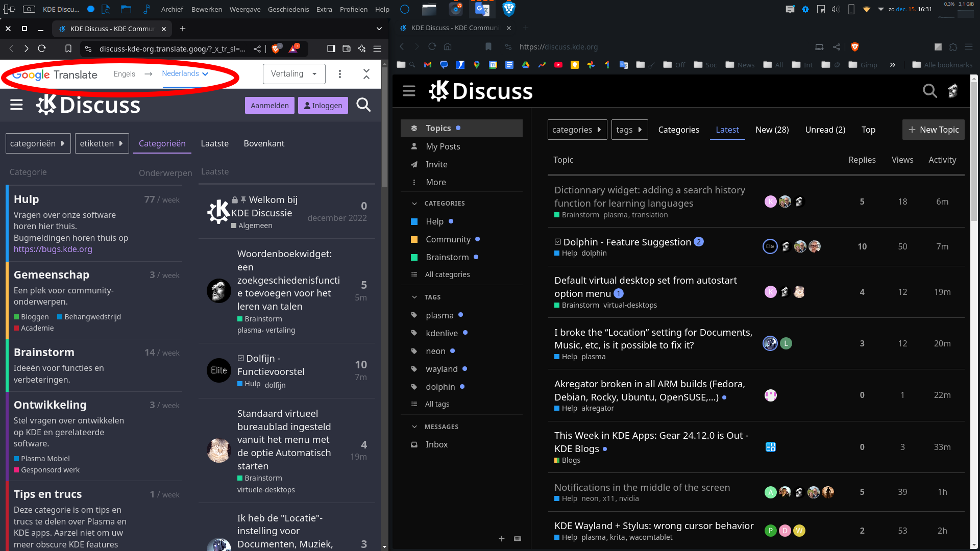Toggle Discuss sidebar with hamburger in right window
This screenshot has width=980, height=551.
[x=409, y=91]
